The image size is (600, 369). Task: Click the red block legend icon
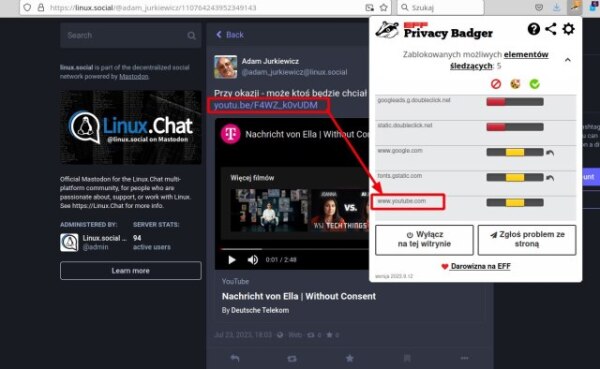tap(496, 84)
